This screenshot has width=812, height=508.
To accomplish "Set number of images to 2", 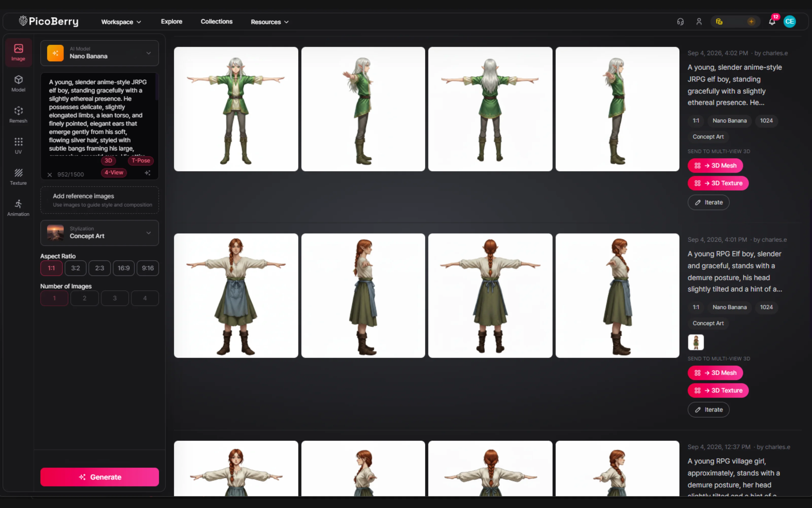I will point(84,298).
